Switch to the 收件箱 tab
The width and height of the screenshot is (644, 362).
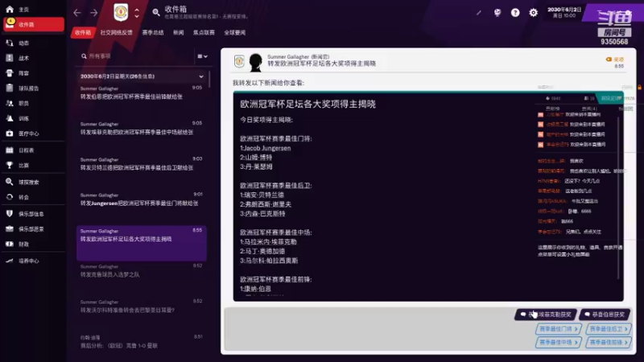coord(83,32)
